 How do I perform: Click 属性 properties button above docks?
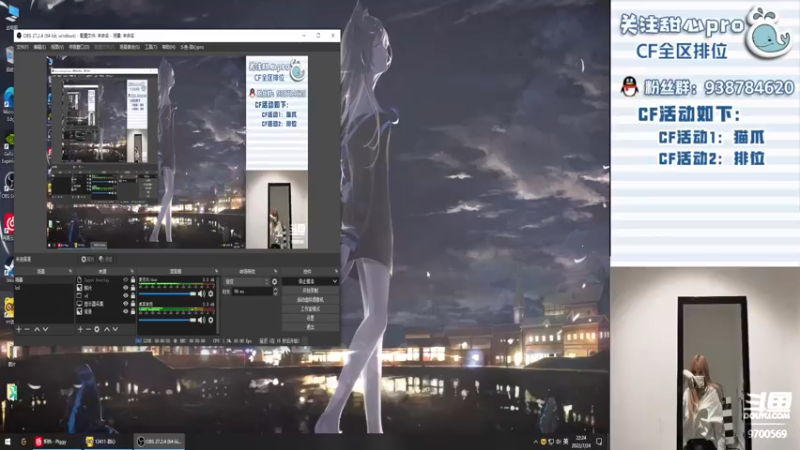[88, 259]
